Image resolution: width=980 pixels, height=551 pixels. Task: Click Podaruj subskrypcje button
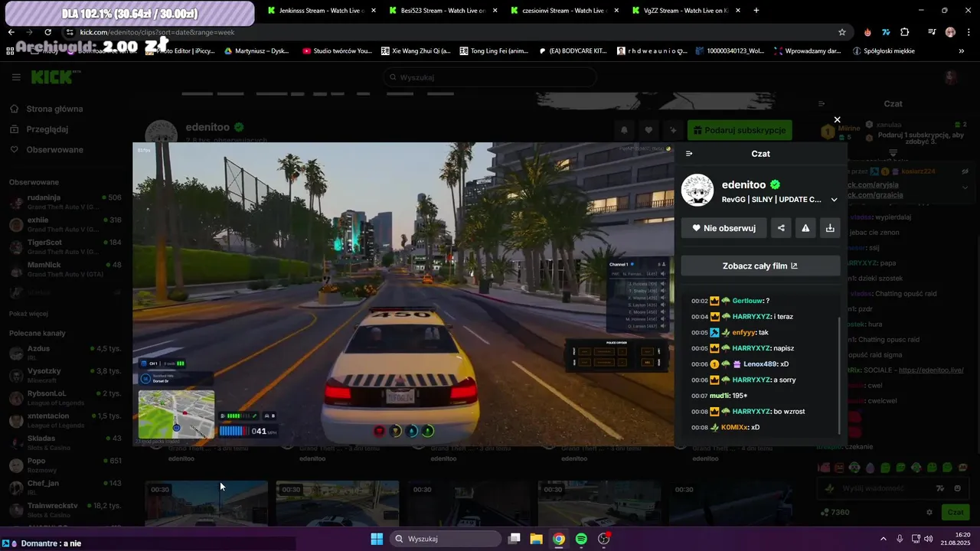click(x=740, y=130)
